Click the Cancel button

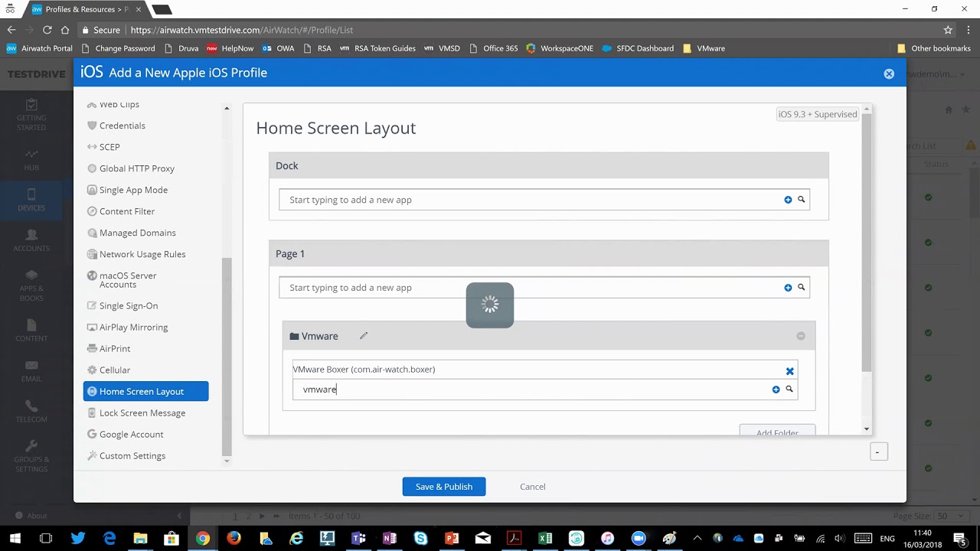[533, 487]
